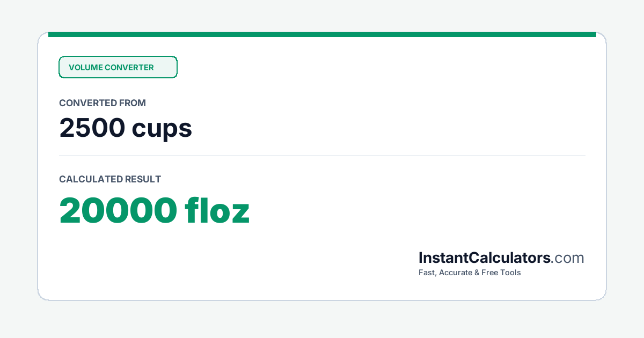Click the word InstantCalculators in bold
The image size is (644, 338).
click(x=485, y=258)
